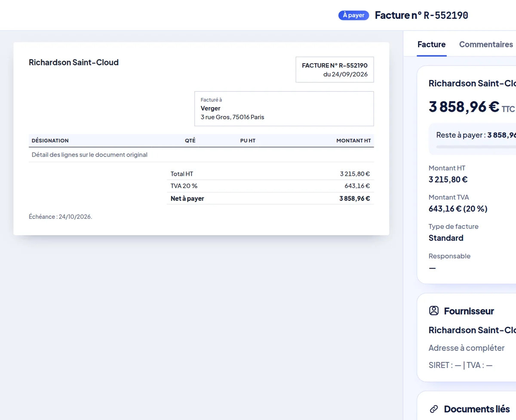Viewport: 516px width, 420px height.
Task: Click the Reste à payer progress bar
Action: click(x=476, y=147)
